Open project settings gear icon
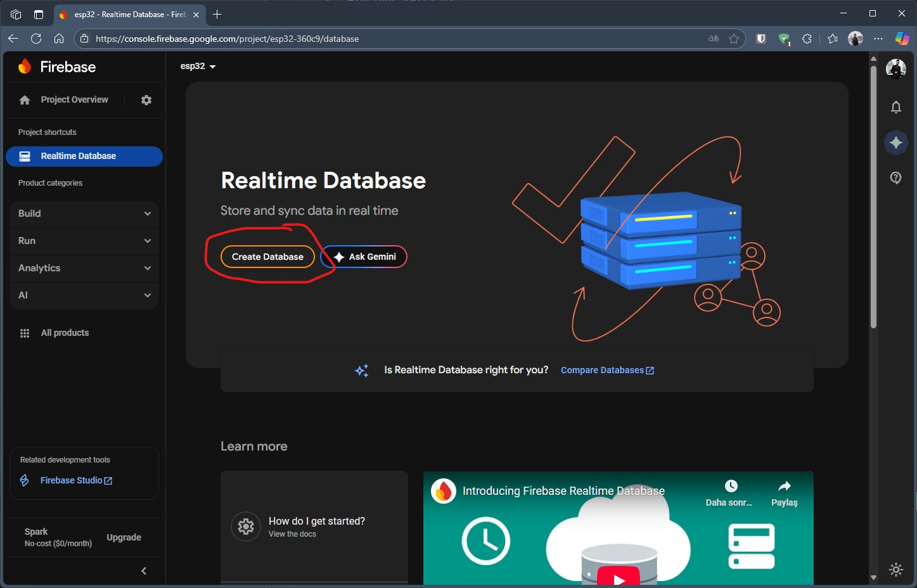This screenshot has height=588, width=917. point(146,100)
